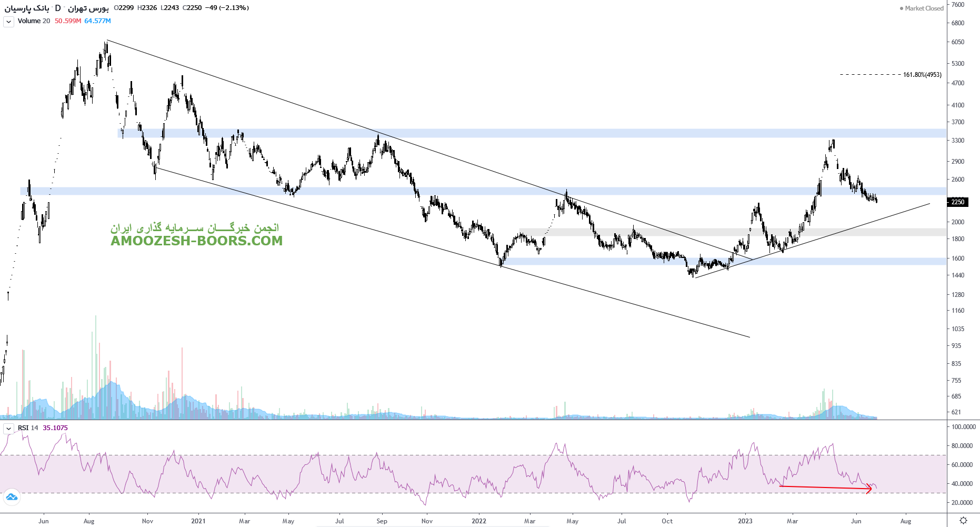Viewport: 980px width, 527px height.
Task: Click the 2023 label on time axis
Action: tap(745, 521)
